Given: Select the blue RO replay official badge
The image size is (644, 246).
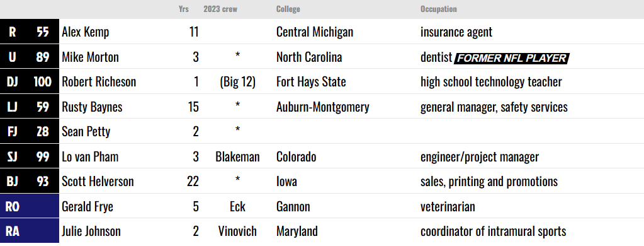Looking at the screenshot, I should click(30, 206).
